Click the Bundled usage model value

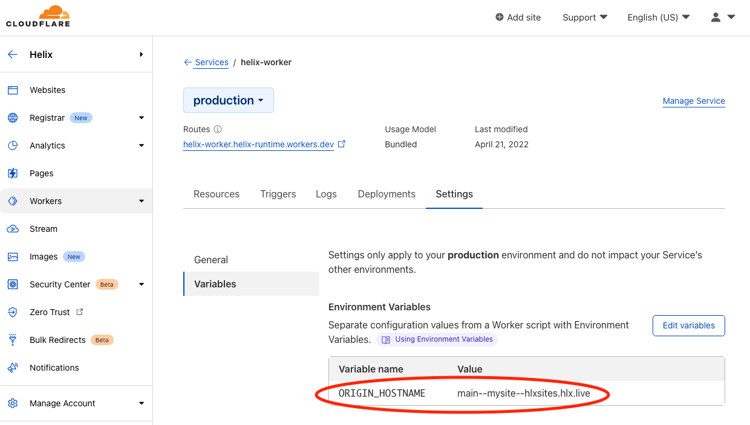pyautogui.click(x=401, y=144)
